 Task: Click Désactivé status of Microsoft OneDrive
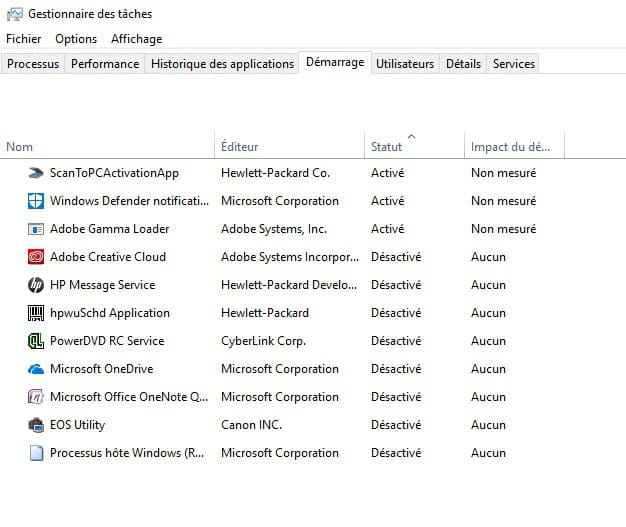pyautogui.click(x=396, y=369)
